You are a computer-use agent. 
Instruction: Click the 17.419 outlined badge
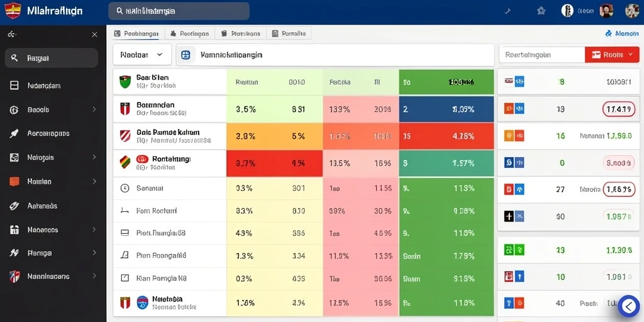[619, 109]
